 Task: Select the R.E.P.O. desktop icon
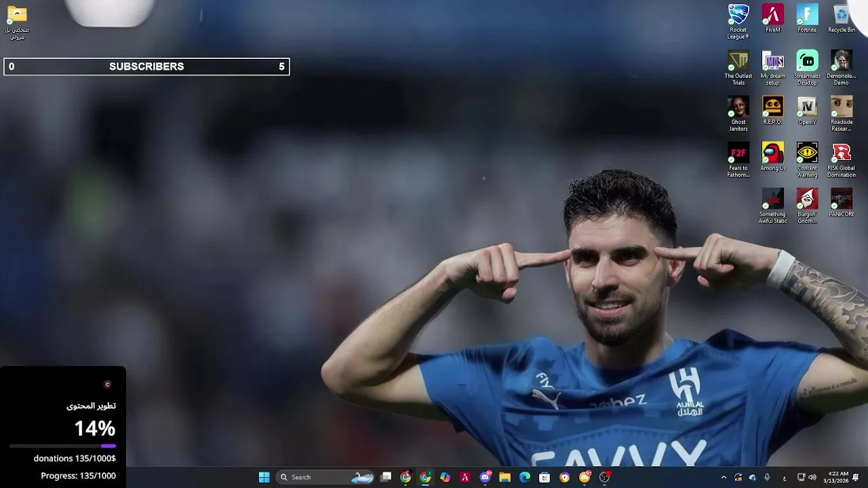(772, 110)
